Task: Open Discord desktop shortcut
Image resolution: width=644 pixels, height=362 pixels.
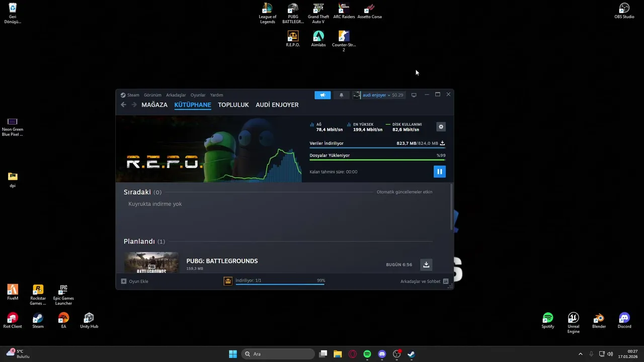Action: (624, 321)
